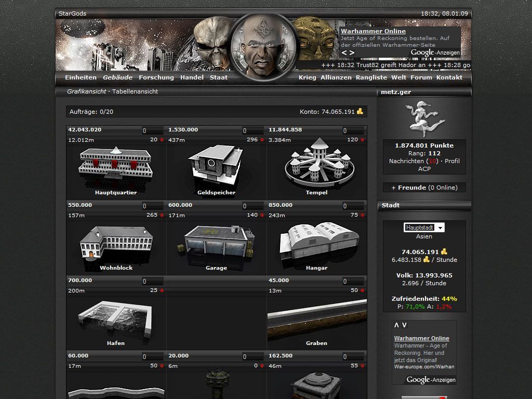
Task: Click the Hafen quantity input field
Action: click(152, 281)
